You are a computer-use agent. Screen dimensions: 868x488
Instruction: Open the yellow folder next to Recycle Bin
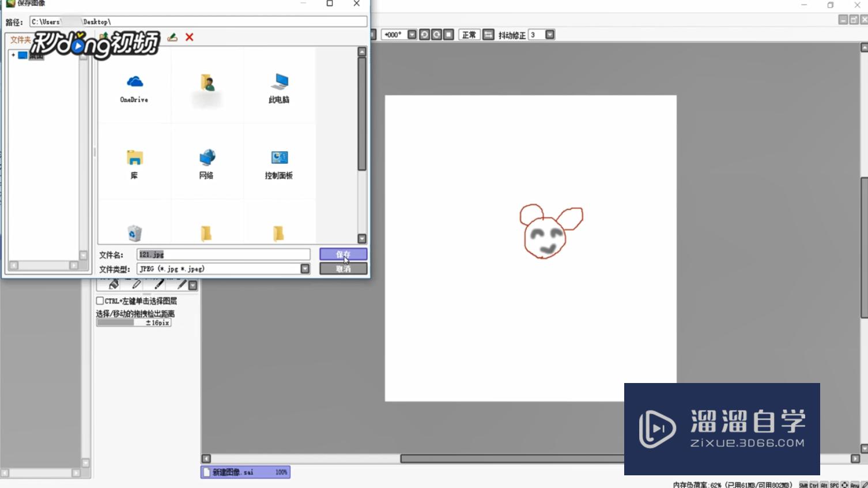[206, 233]
